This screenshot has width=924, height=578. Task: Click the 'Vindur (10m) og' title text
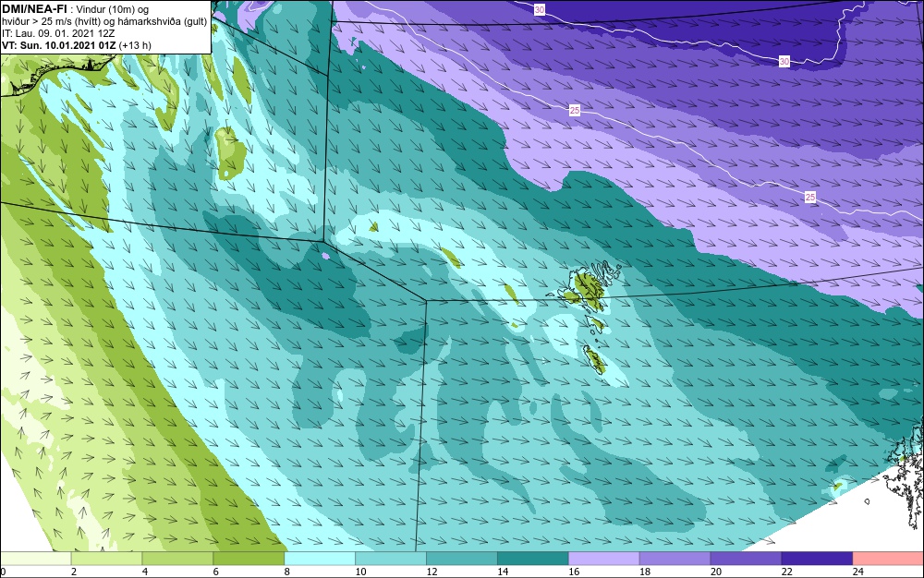point(112,9)
